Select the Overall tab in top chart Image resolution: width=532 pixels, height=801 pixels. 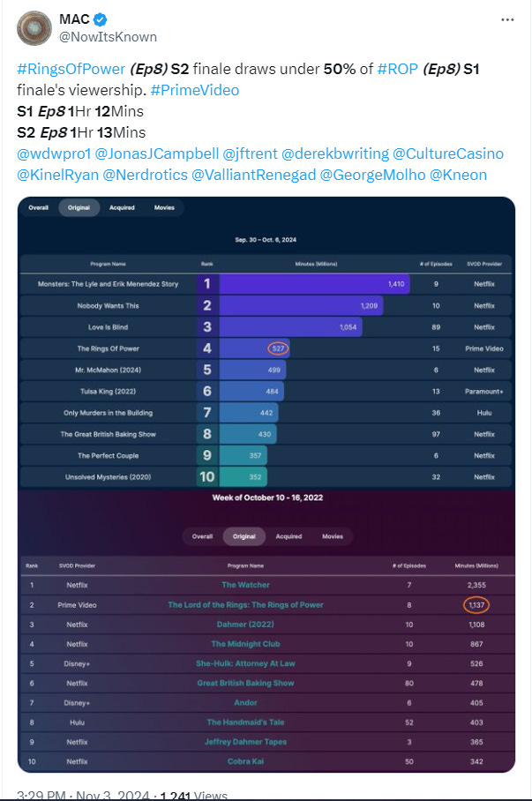coord(38,208)
